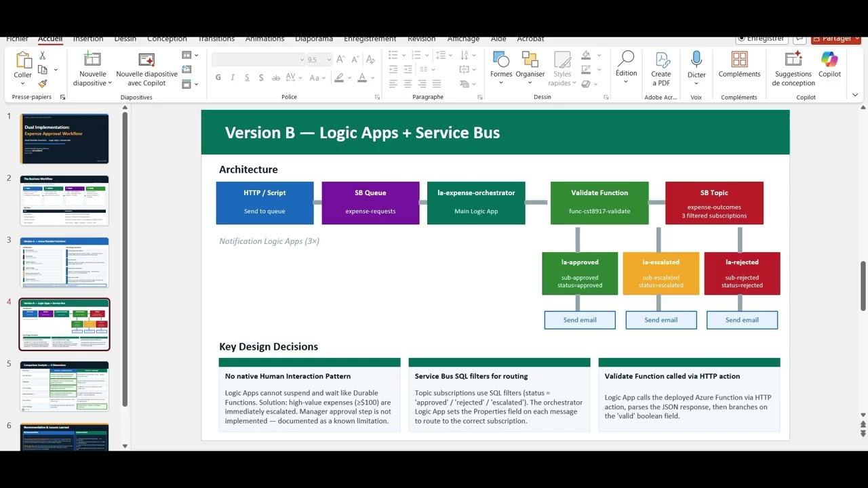Click the Enregistrer record button
The image size is (868, 488).
click(762, 39)
